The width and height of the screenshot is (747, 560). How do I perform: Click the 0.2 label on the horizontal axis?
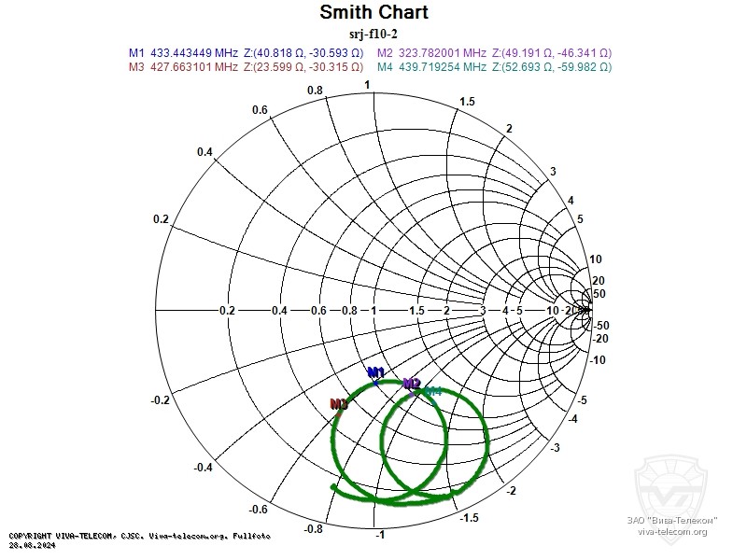pos(226,310)
